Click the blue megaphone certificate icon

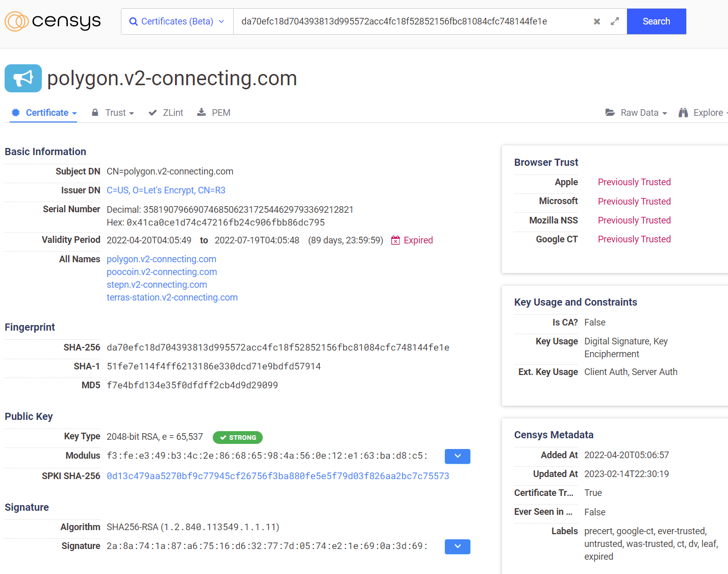tap(23, 78)
